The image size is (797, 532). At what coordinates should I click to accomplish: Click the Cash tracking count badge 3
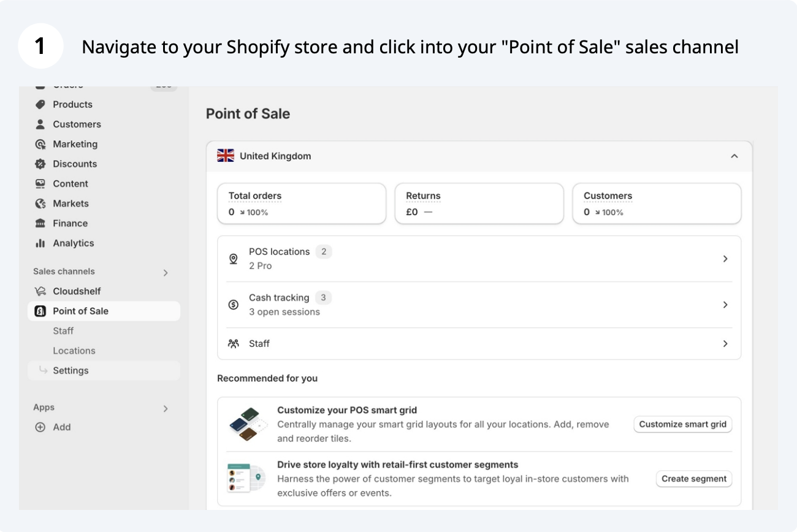323,297
